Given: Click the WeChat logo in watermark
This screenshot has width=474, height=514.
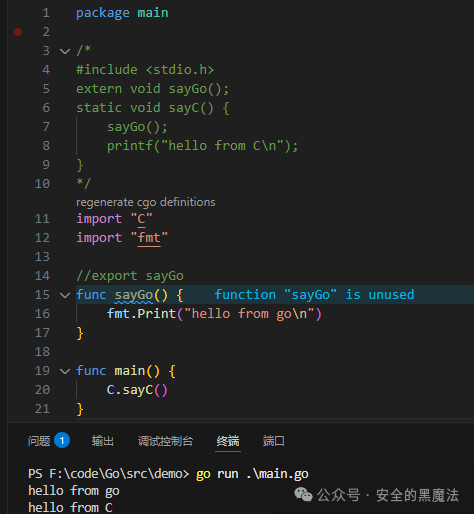Looking at the screenshot, I should click(x=303, y=494).
